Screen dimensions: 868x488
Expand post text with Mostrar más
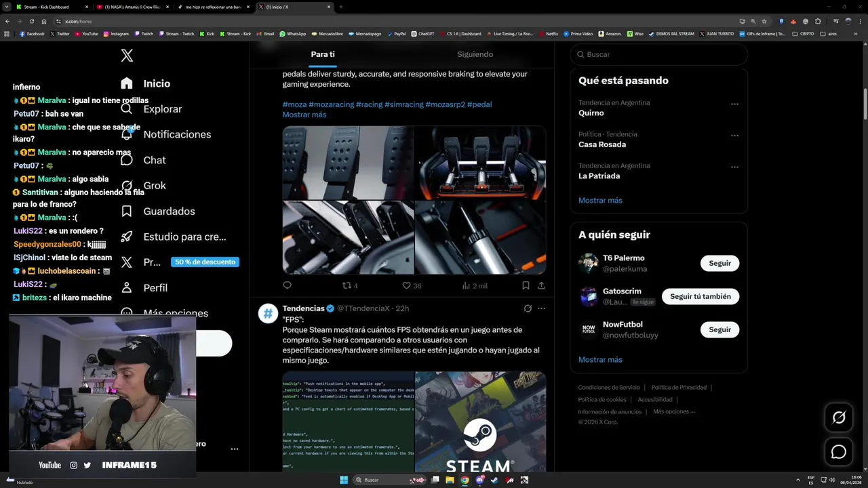point(304,115)
